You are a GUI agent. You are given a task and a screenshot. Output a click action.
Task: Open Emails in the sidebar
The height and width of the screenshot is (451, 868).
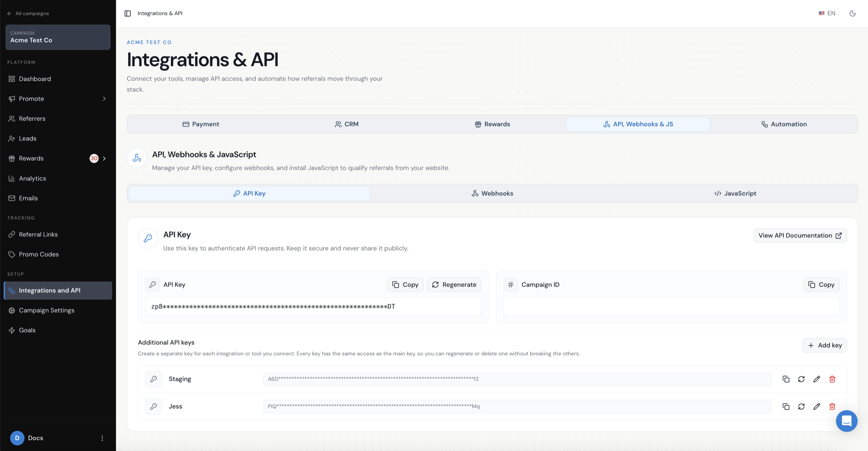[x=58, y=198]
